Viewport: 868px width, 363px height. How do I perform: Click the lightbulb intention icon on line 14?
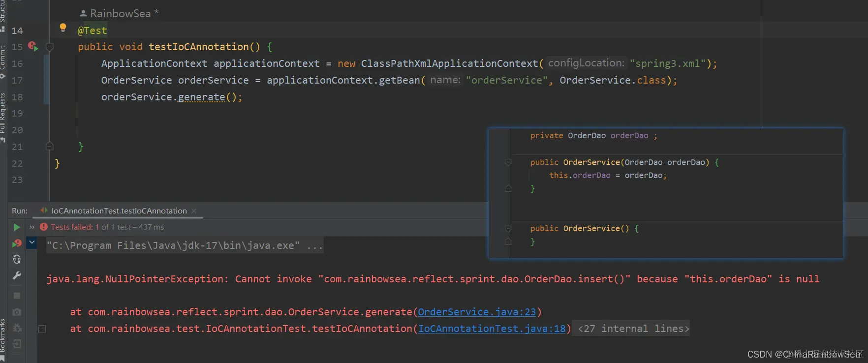click(63, 28)
